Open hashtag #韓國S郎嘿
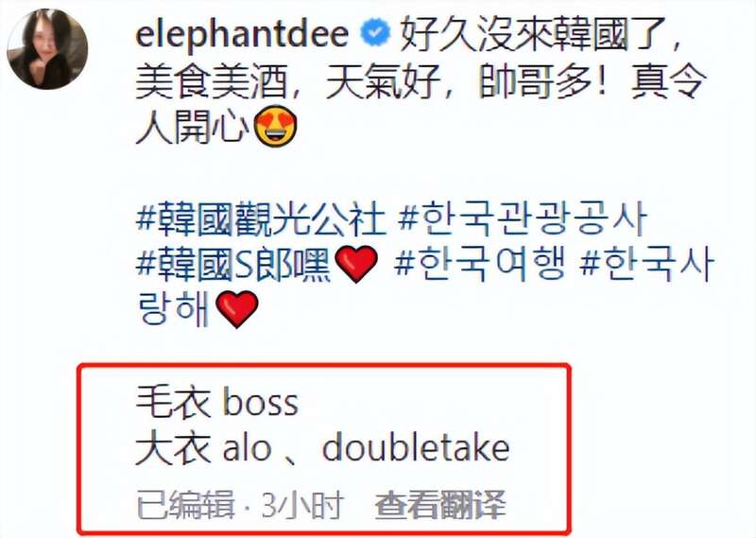This screenshot has width=756, height=538. point(233,264)
